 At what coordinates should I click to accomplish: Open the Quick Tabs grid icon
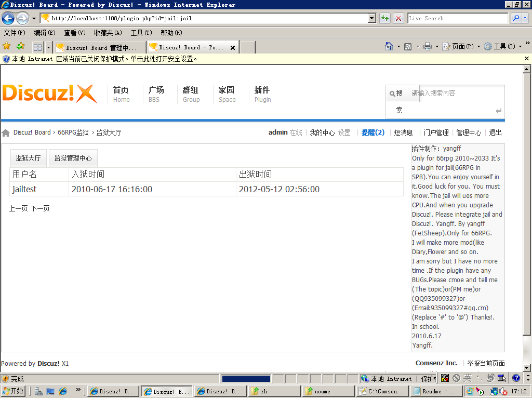pos(37,47)
